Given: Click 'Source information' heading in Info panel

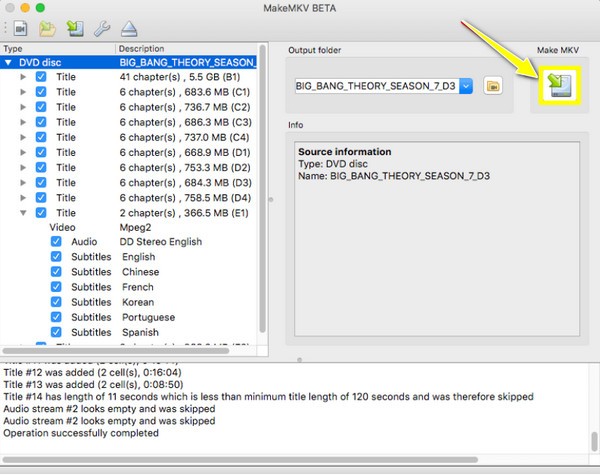Looking at the screenshot, I should [345, 151].
